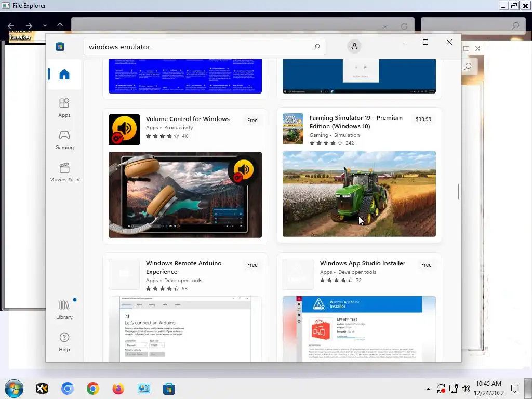The width and height of the screenshot is (532, 399).
Task: Launch Firefox from the taskbar
Action: [118, 389]
